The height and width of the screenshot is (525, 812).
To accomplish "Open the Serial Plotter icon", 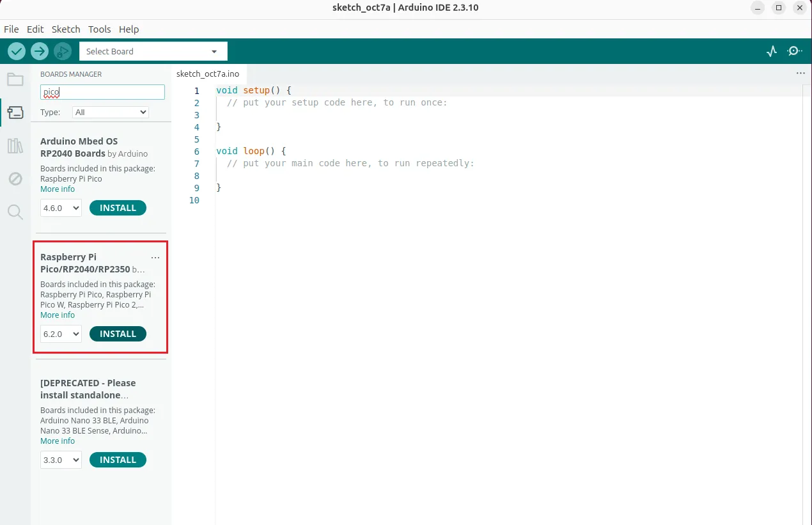I will [x=772, y=51].
